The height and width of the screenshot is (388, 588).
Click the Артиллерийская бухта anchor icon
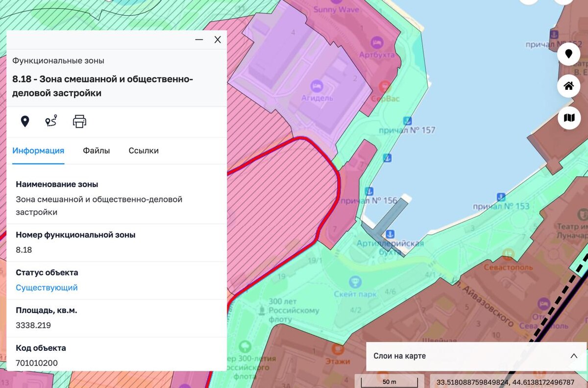point(390,234)
